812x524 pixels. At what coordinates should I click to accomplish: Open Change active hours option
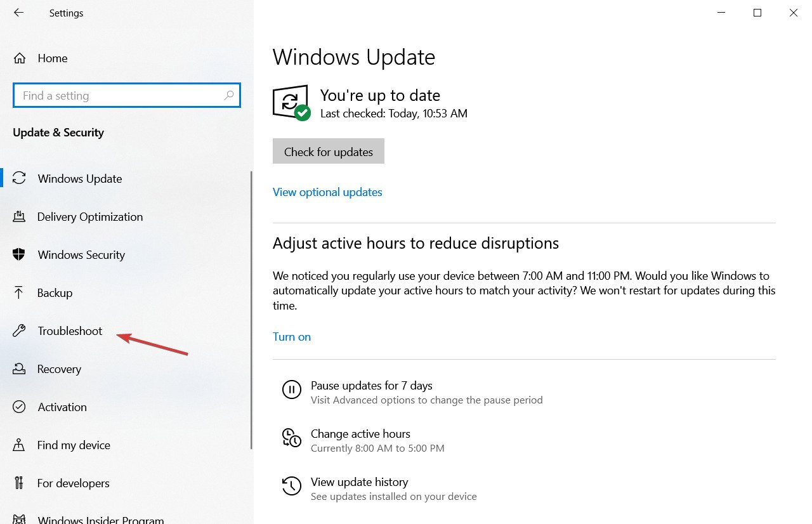(x=360, y=433)
